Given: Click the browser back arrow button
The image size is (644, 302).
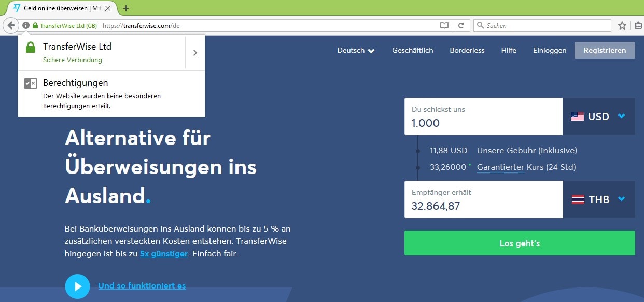Looking at the screenshot, I should (11, 25).
